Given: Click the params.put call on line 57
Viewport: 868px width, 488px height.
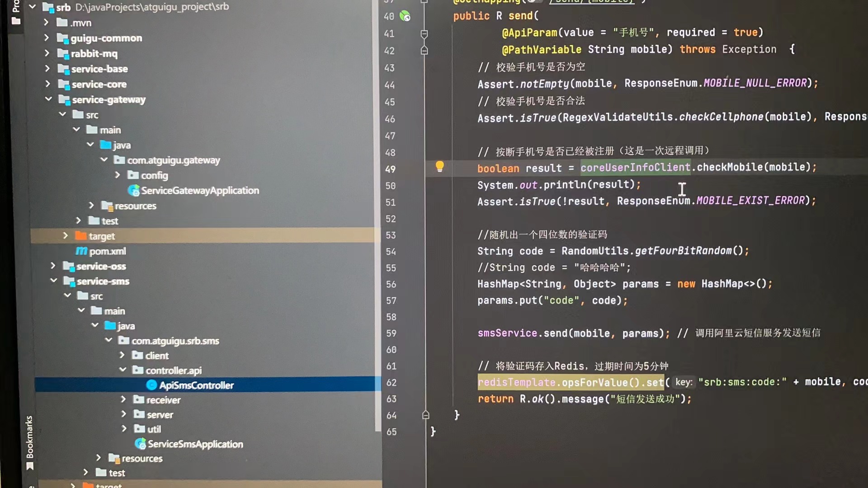Looking at the screenshot, I should (x=552, y=301).
